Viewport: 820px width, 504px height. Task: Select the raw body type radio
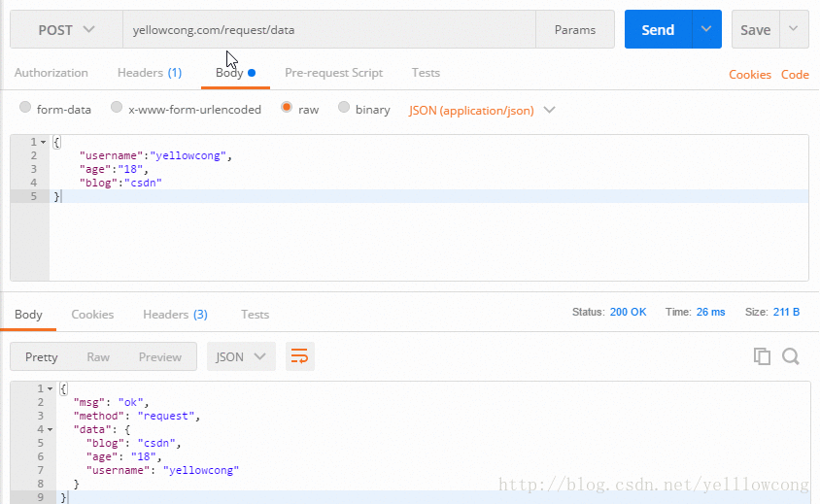click(287, 109)
